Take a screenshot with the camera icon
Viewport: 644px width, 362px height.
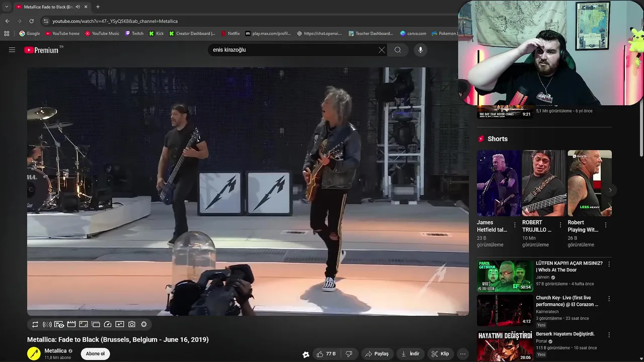tap(132, 325)
